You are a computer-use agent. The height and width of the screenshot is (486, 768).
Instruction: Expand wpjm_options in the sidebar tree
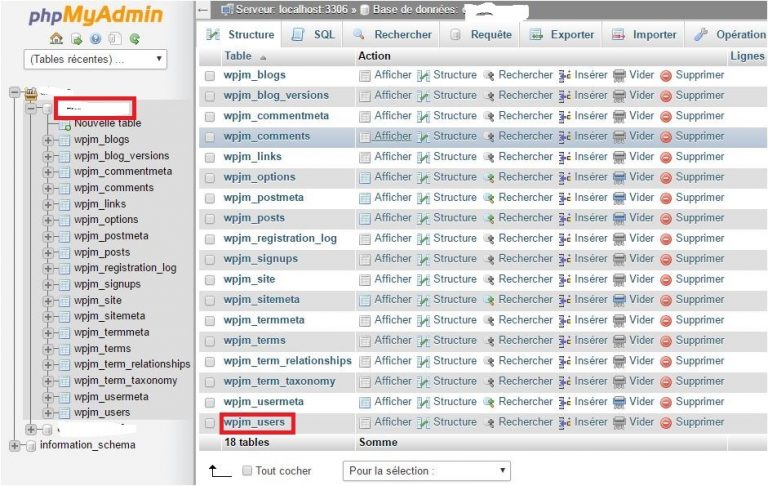(48, 220)
